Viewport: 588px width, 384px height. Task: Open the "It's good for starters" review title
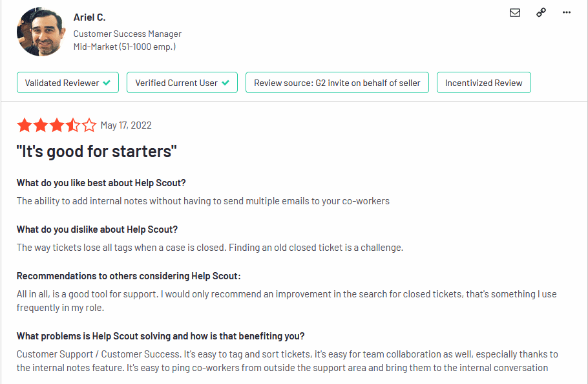click(97, 151)
